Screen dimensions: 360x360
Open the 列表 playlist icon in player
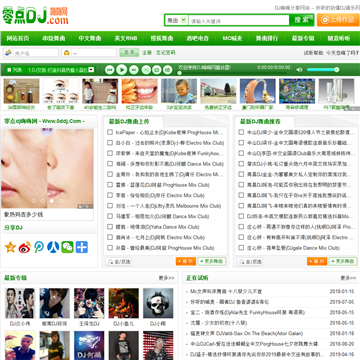[x=14, y=70]
